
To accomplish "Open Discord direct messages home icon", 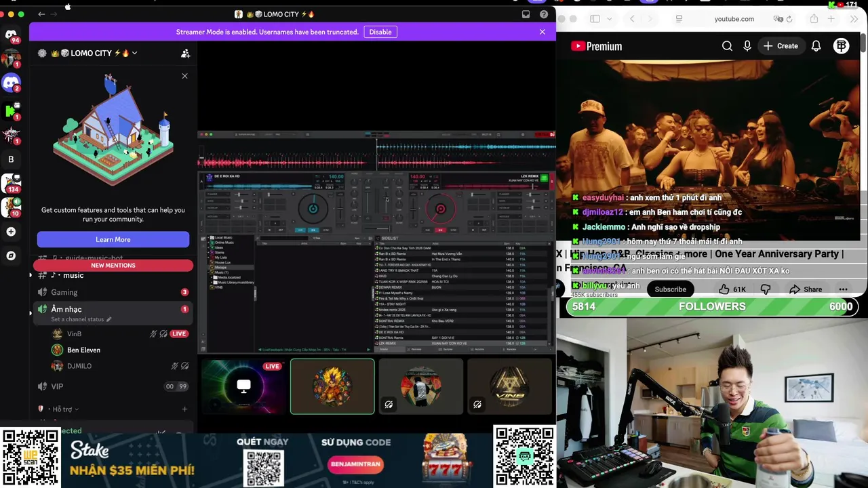I will pos(11,35).
